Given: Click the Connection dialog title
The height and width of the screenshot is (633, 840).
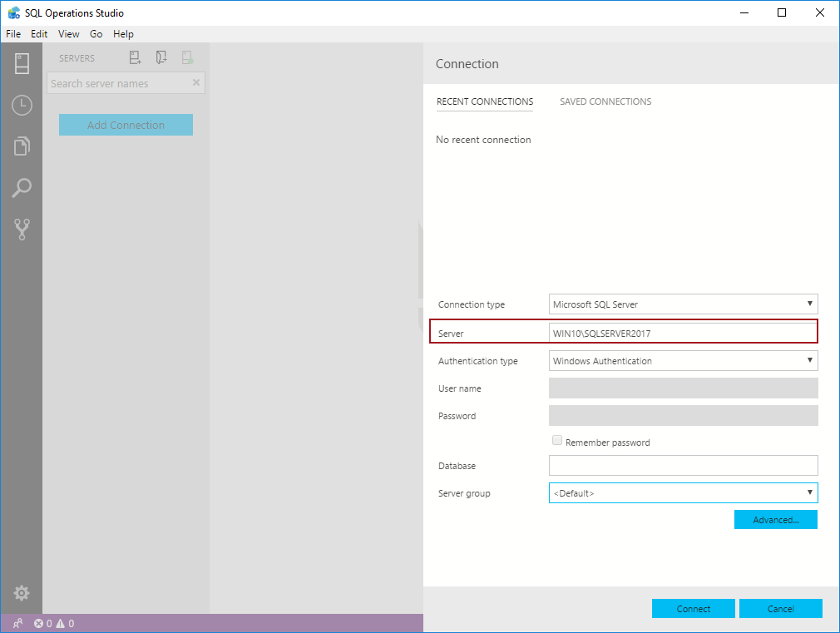Looking at the screenshot, I should (467, 64).
